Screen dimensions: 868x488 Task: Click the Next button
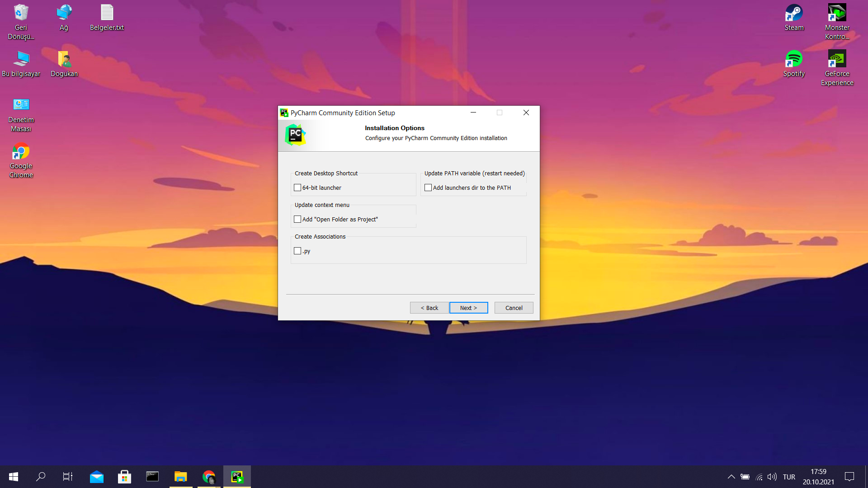(468, 308)
